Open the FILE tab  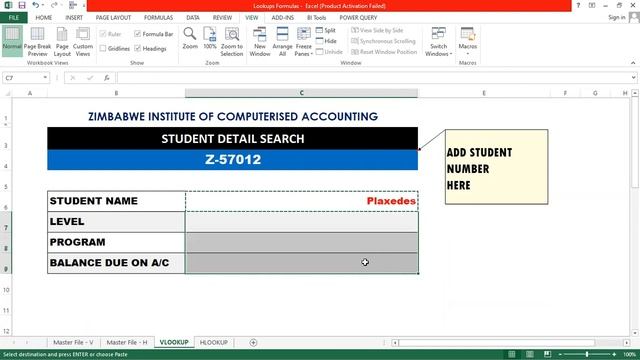13,18
